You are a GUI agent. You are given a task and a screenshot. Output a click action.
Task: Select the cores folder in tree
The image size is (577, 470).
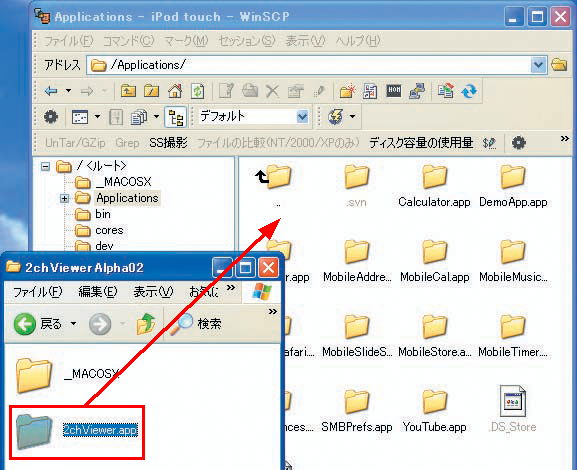point(109,230)
